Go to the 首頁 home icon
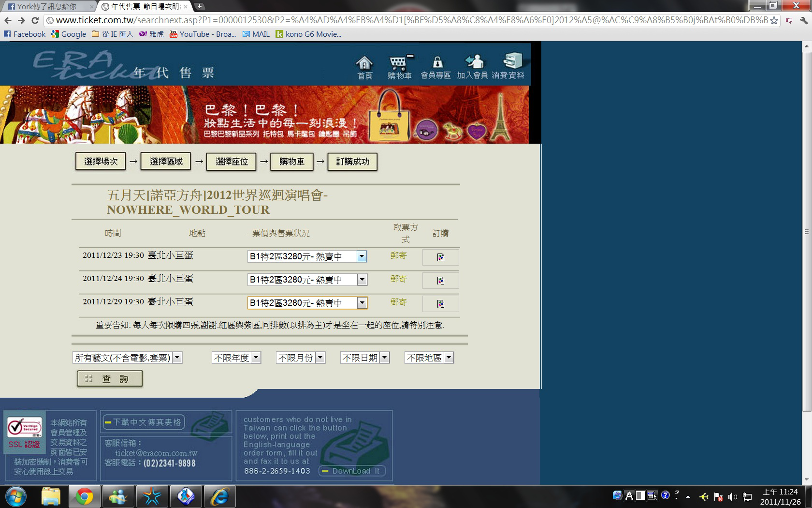Screen dimensions: 812x508 pos(364,67)
